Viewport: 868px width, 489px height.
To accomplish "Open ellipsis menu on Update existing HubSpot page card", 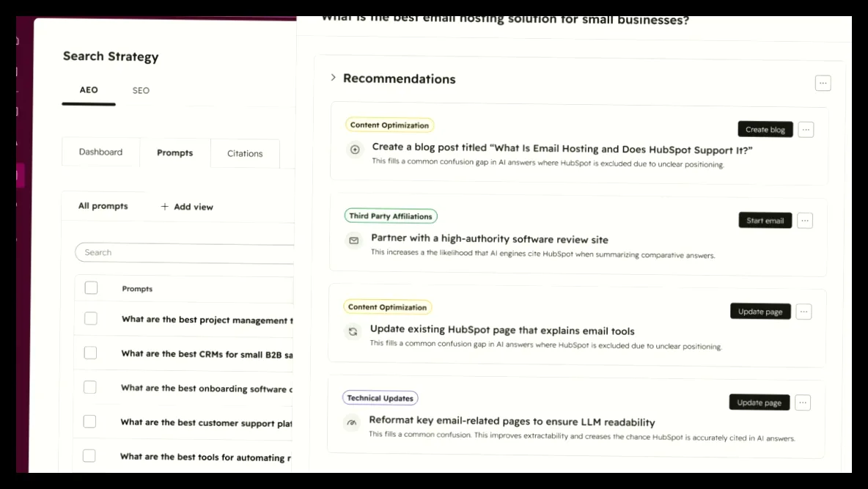I will point(803,312).
